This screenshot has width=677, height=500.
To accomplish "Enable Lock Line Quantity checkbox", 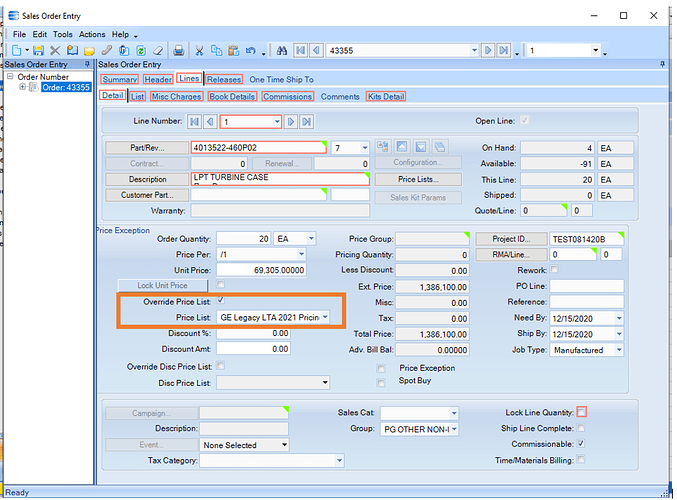I will coord(582,412).
